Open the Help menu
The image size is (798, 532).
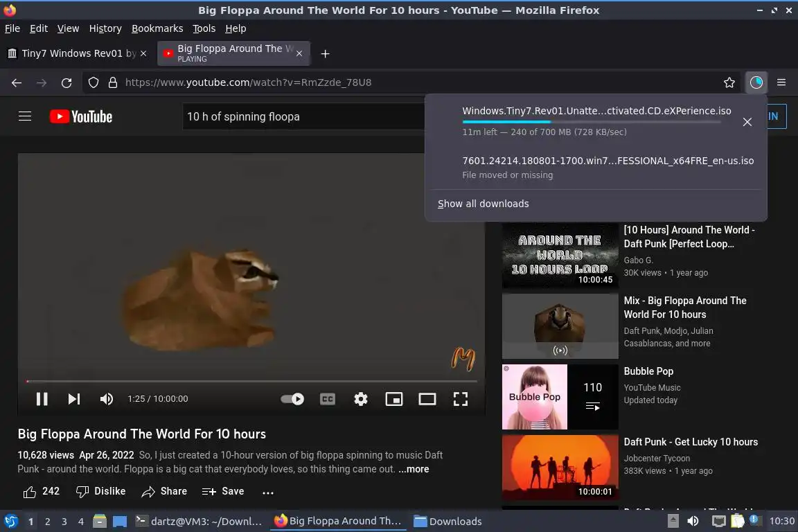pyautogui.click(x=236, y=28)
